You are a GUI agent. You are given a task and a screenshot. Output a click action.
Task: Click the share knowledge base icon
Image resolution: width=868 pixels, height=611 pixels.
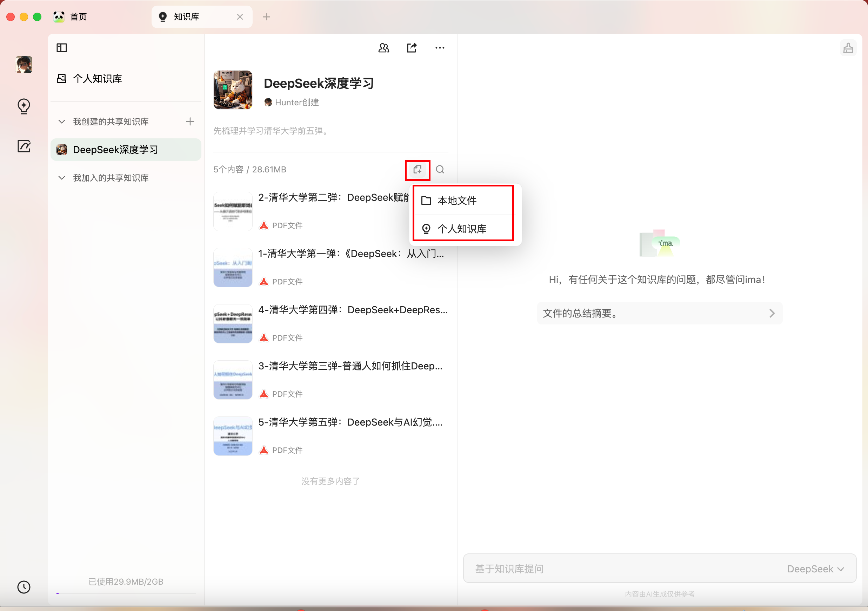412,48
